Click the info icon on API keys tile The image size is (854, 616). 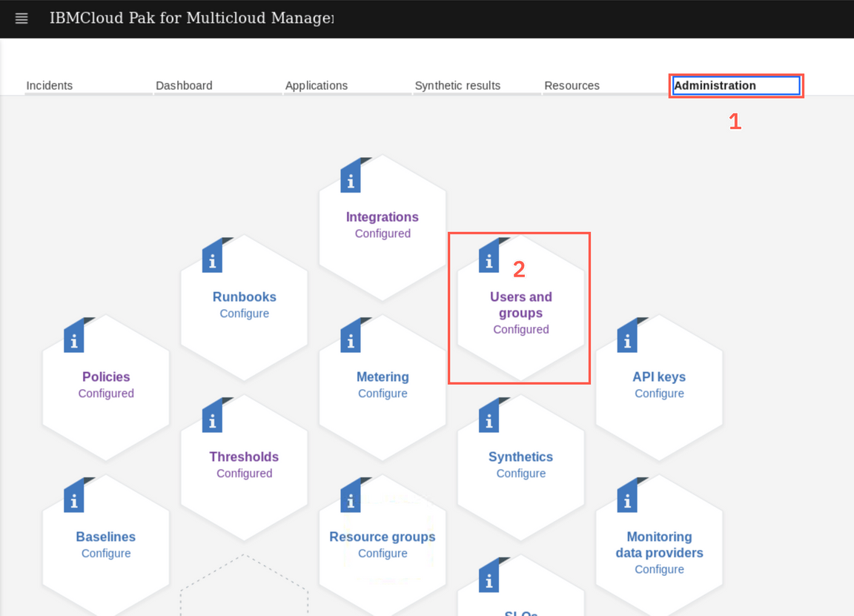click(x=627, y=339)
